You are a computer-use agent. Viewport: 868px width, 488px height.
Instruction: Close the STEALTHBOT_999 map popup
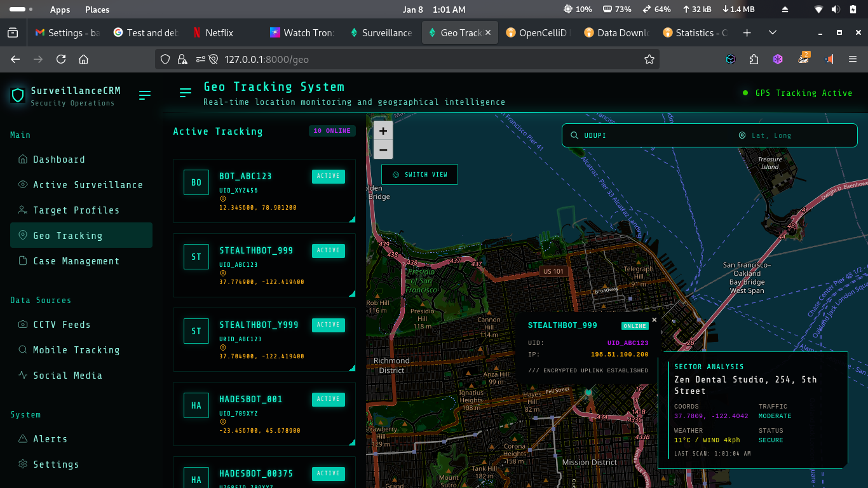(x=654, y=320)
